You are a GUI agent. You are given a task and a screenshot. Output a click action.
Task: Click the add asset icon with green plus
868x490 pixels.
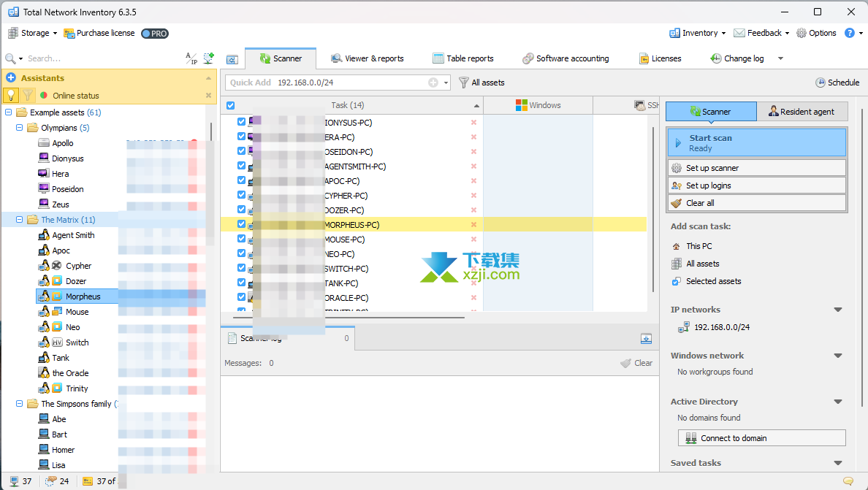click(209, 58)
